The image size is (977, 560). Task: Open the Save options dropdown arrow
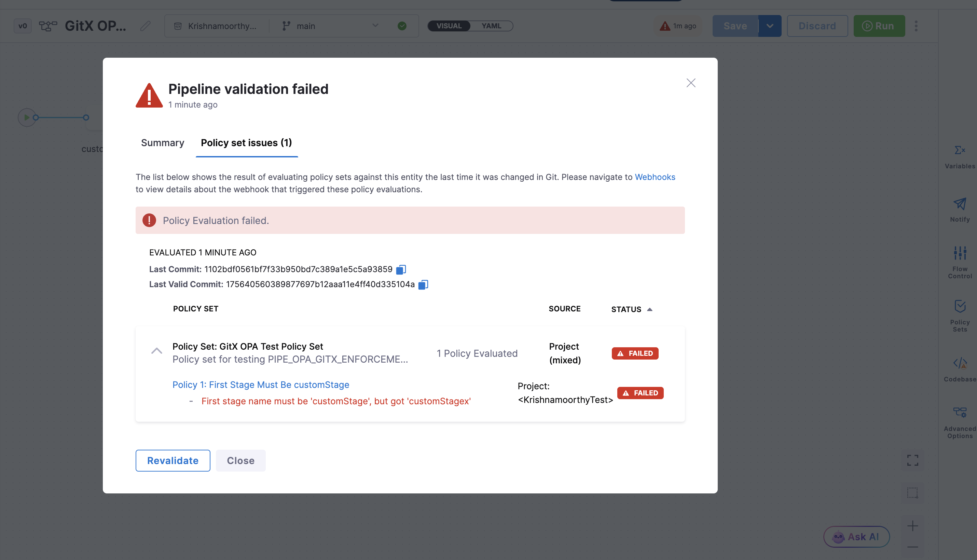point(770,26)
